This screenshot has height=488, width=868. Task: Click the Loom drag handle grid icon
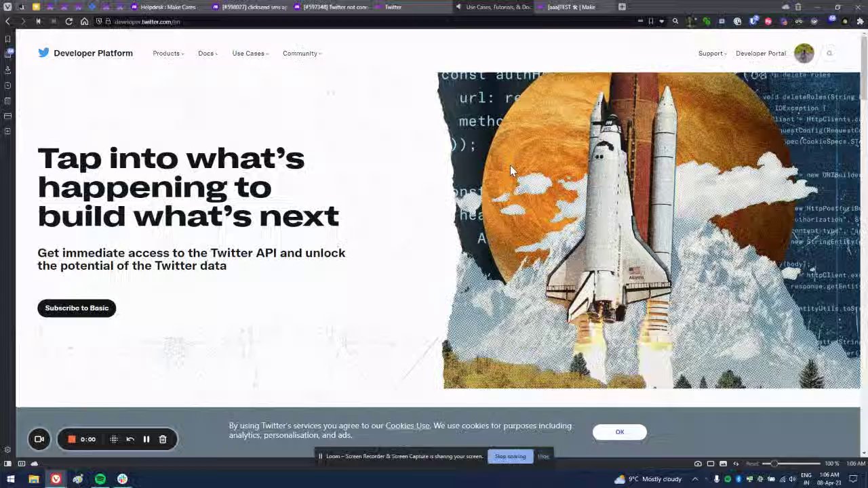114,439
